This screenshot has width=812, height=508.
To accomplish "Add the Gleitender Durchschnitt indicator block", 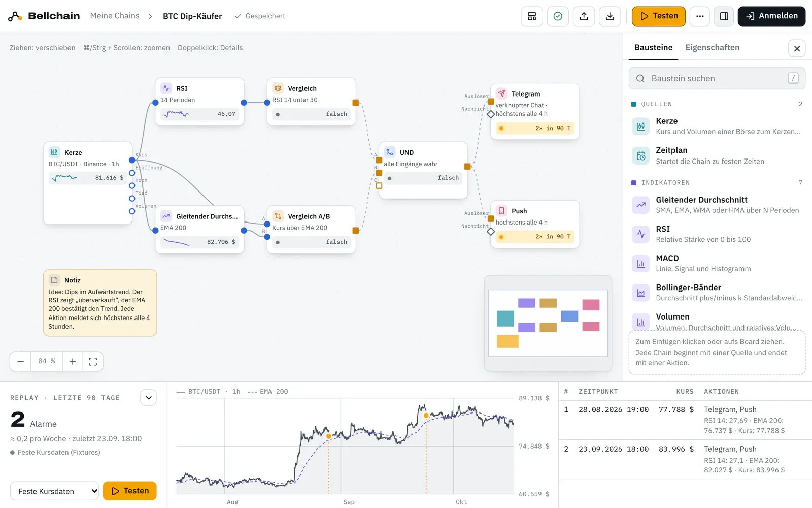I will [717, 205].
